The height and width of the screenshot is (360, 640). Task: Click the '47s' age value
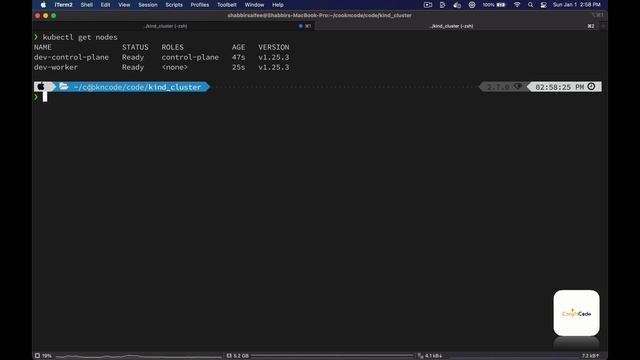pos(238,57)
